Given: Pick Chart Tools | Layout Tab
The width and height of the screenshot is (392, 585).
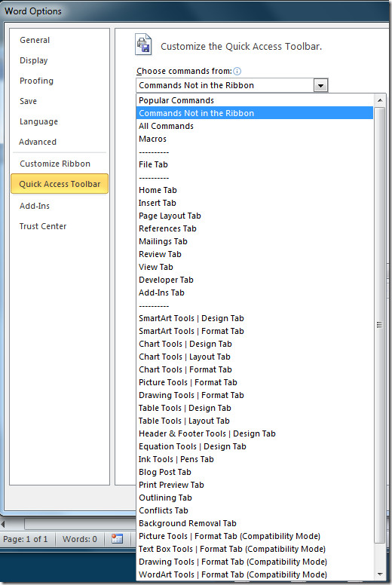Looking at the screenshot, I should (255, 357).
